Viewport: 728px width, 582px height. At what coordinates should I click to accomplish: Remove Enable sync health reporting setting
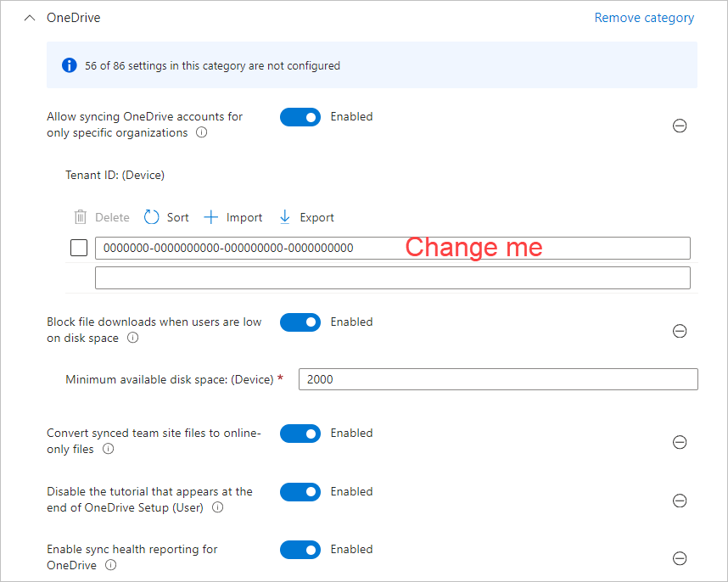pyautogui.click(x=680, y=558)
